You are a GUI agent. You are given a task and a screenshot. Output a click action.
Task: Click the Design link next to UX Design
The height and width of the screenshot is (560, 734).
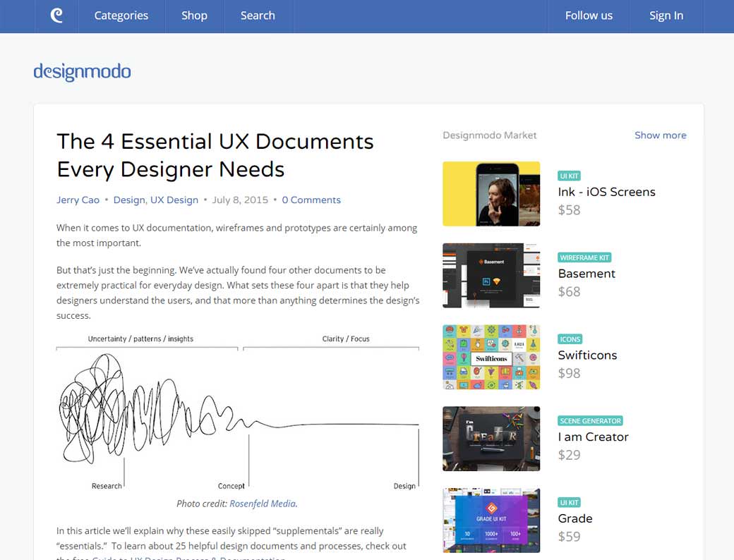128,200
